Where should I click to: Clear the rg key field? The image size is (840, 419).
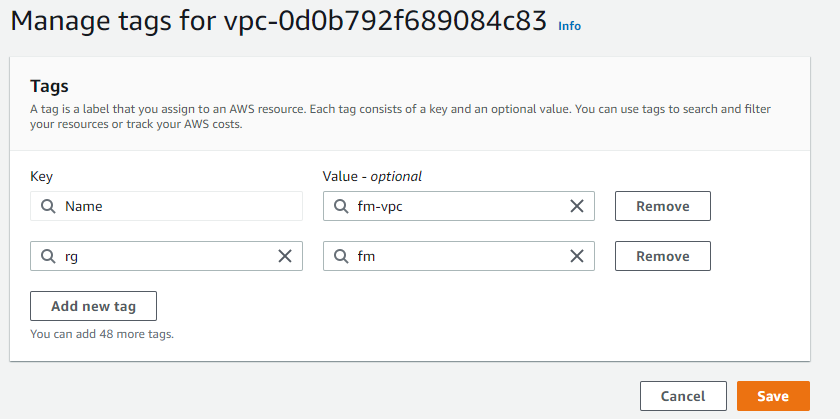(x=285, y=256)
